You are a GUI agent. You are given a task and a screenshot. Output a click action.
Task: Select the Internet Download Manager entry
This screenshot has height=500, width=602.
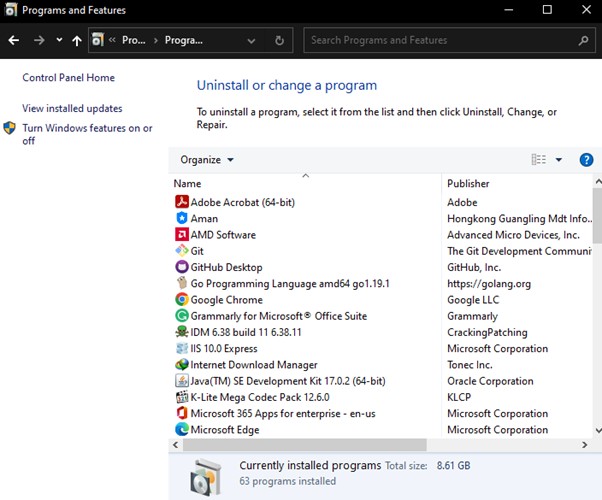point(254,365)
